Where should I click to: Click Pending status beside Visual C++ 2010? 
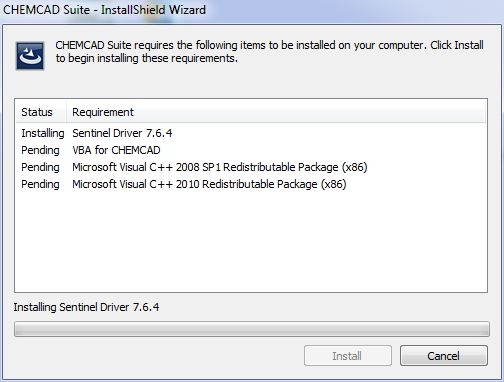(40, 184)
